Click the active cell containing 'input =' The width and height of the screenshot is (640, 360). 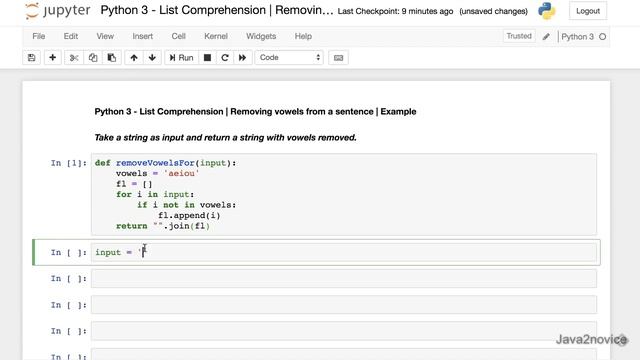(x=344, y=252)
